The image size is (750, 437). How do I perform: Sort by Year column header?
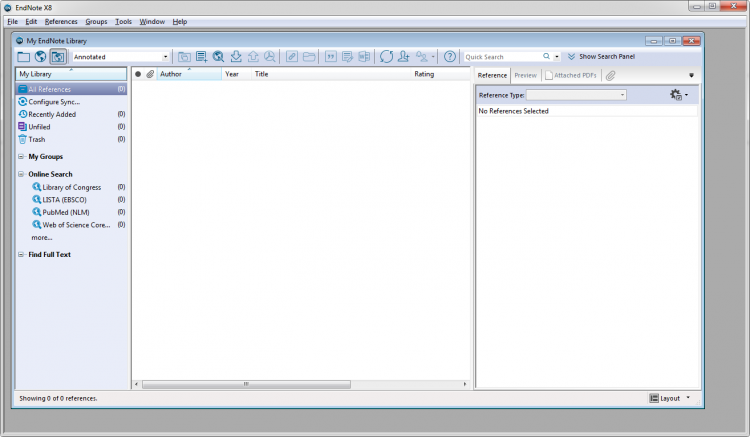pyautogui.click(x=236, y=74)
